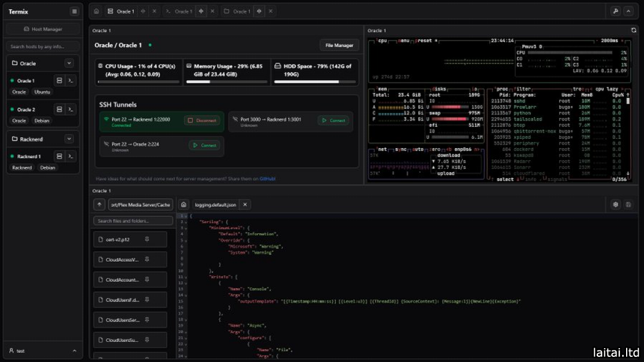
Task: Go up one directory in file manager
Action: click(99, 205)
